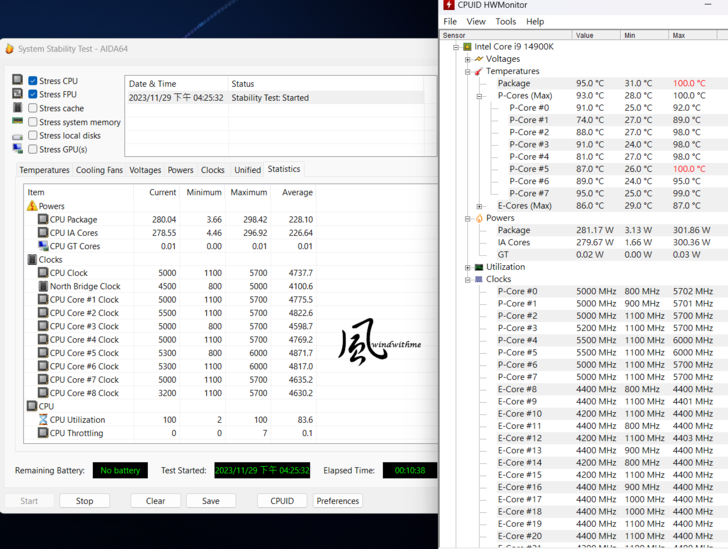Click the Voltages lightning icon in HWMonitor
The height and width of the screenshot is (549, 728).
coord(478,59)
